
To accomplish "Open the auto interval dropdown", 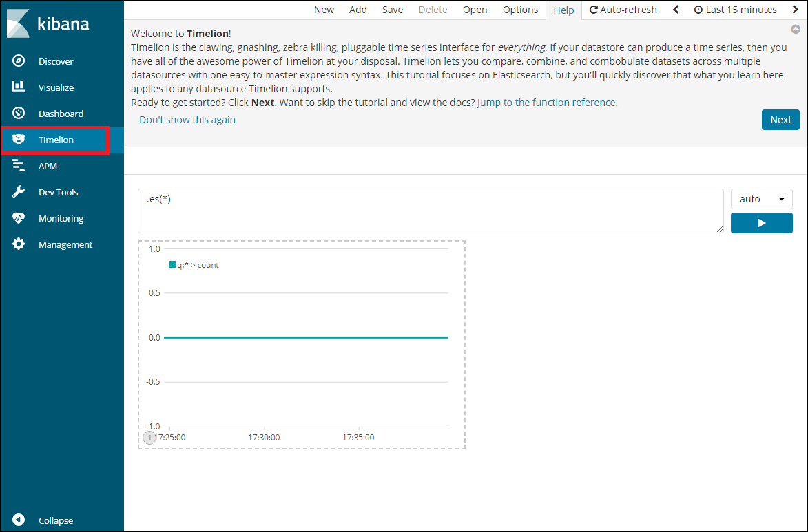I will [x=761, y=199].
